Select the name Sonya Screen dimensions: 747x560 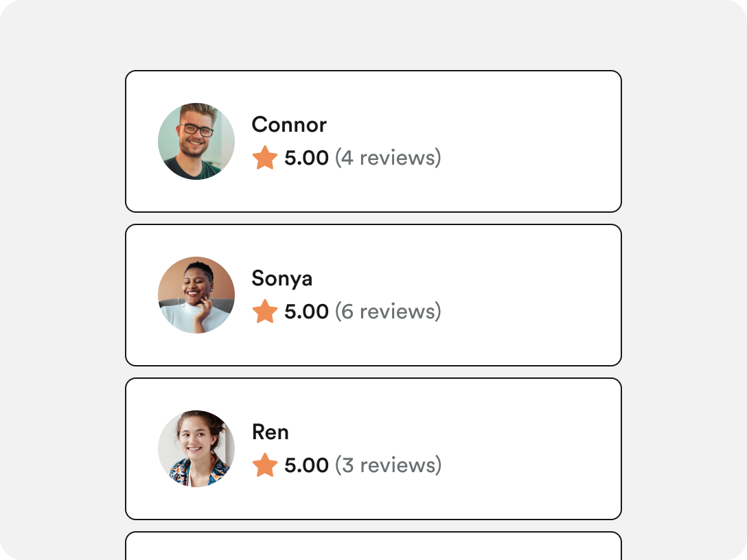(282, 279)
